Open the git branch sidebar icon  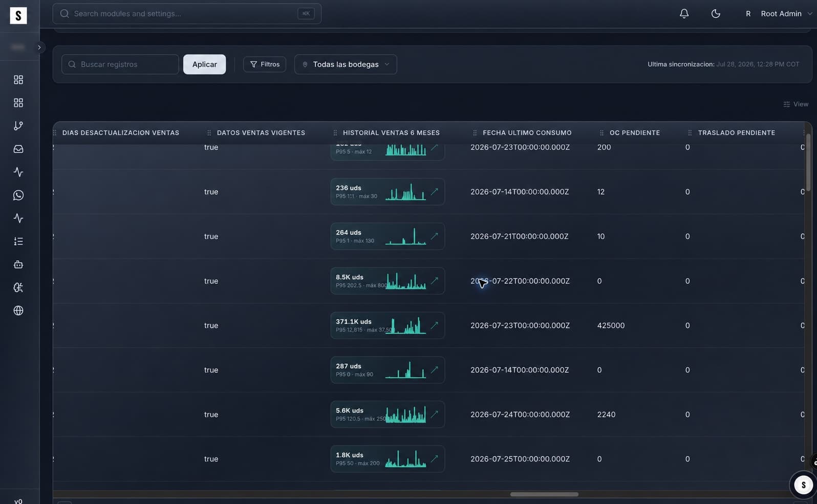[x=18, y=126]
